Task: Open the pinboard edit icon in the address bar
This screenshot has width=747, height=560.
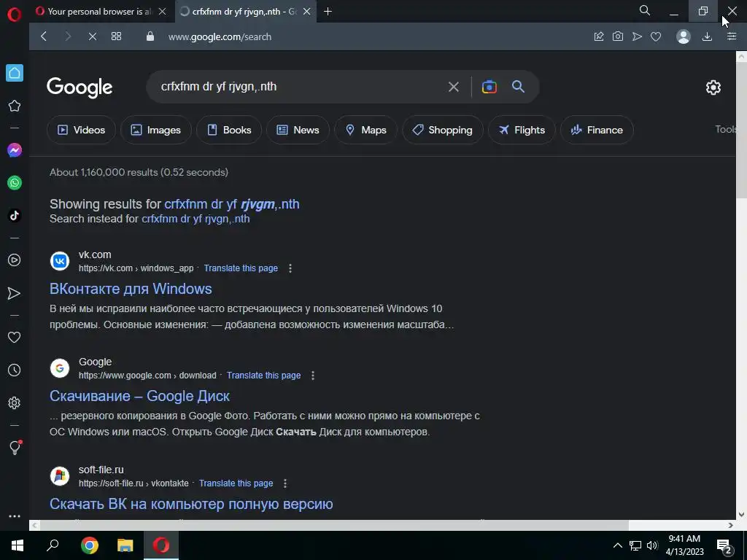Action: coord(599,36)
